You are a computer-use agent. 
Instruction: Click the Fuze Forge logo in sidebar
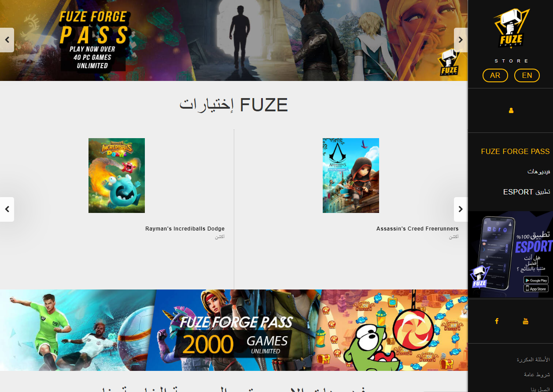(511, 28)
